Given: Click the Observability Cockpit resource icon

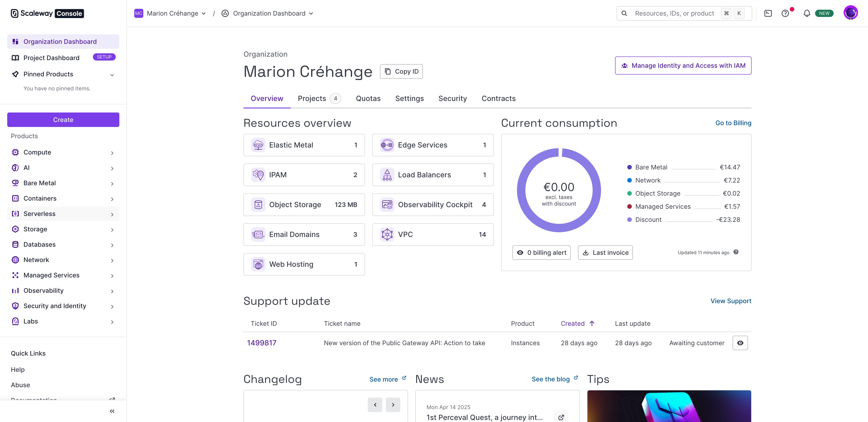Looking at the screenshot, I should click(x=387, y=205).
